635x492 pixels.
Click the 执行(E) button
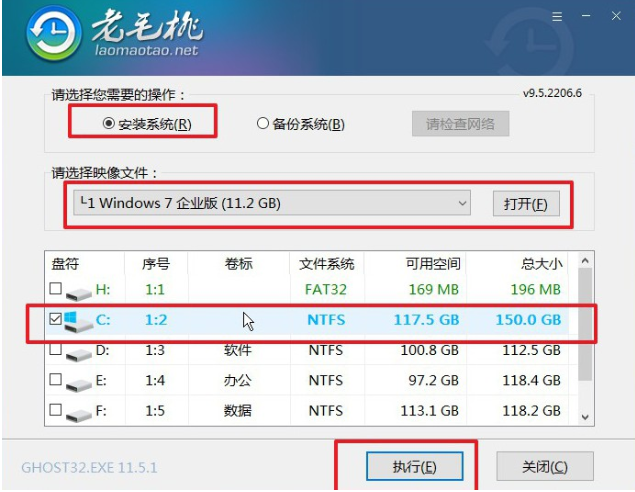pos(415,466)
